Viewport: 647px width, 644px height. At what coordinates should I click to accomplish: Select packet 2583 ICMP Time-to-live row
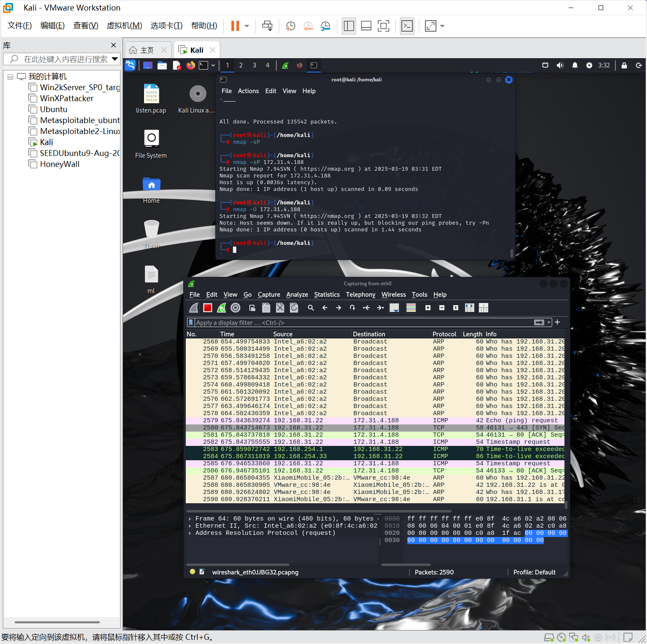(x=375, y=449)
